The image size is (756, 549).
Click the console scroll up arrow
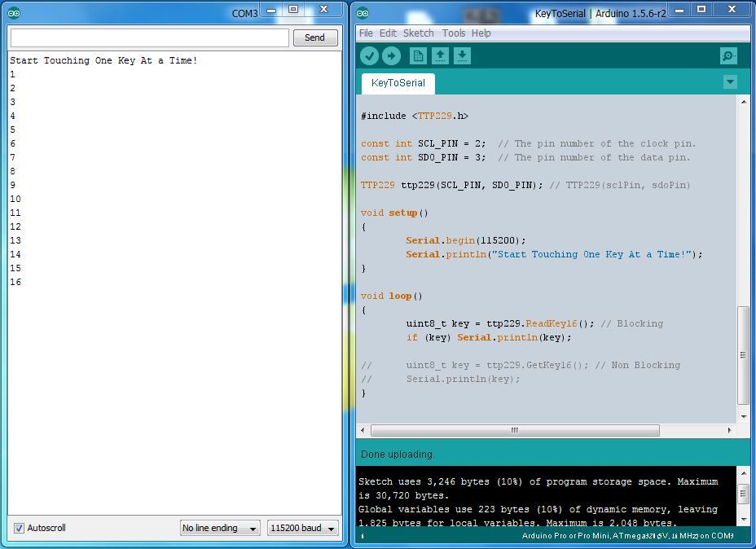[x=744, y=474]
